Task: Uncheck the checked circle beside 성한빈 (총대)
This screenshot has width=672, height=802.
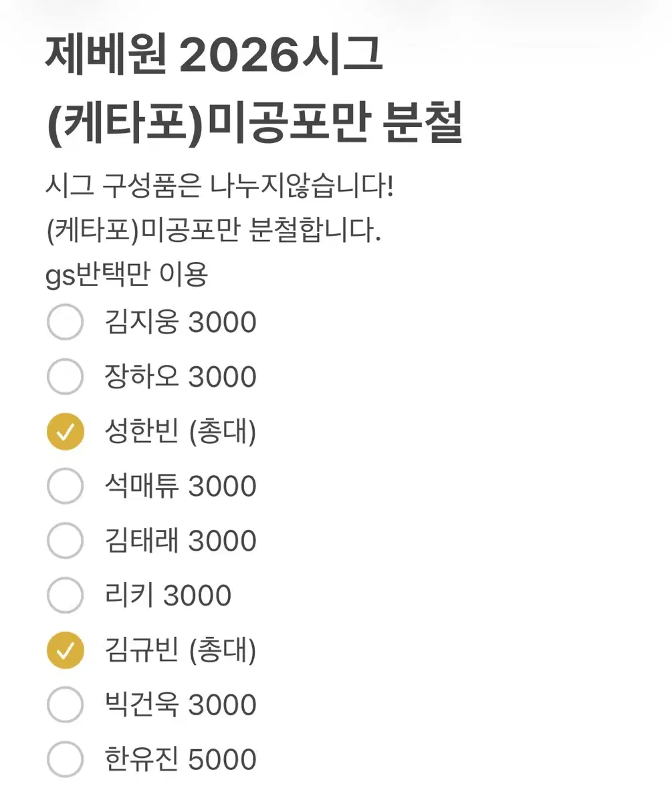Action: (x=65, y=432)
